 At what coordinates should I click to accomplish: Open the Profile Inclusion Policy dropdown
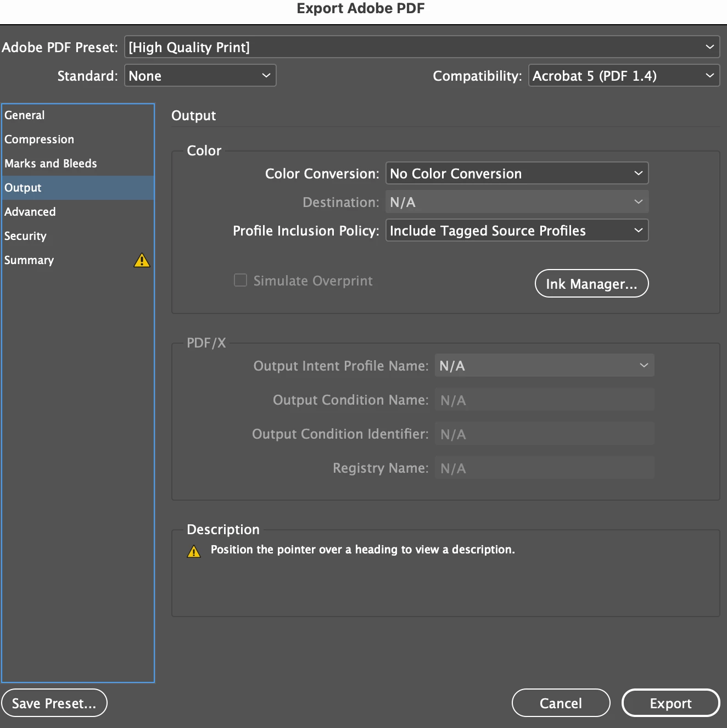517,231
